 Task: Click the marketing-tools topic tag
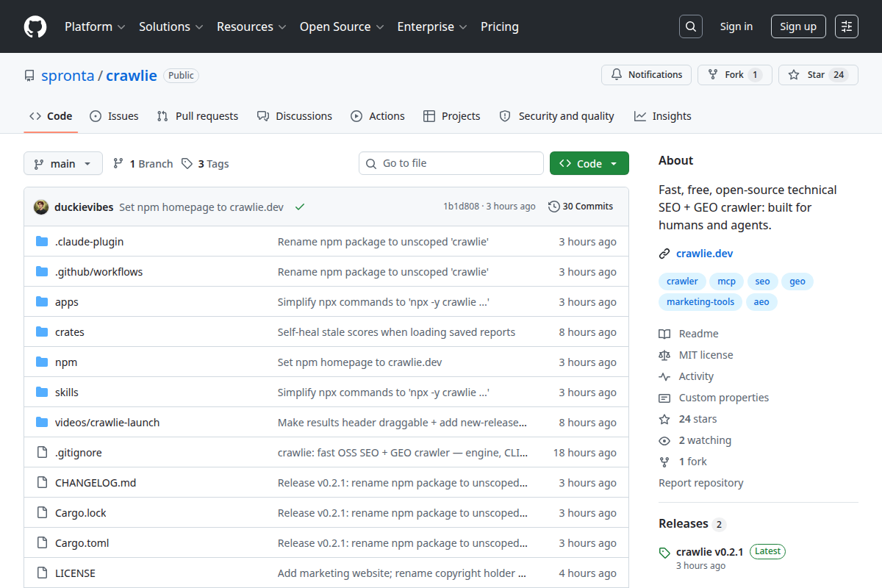pos(700,302)
